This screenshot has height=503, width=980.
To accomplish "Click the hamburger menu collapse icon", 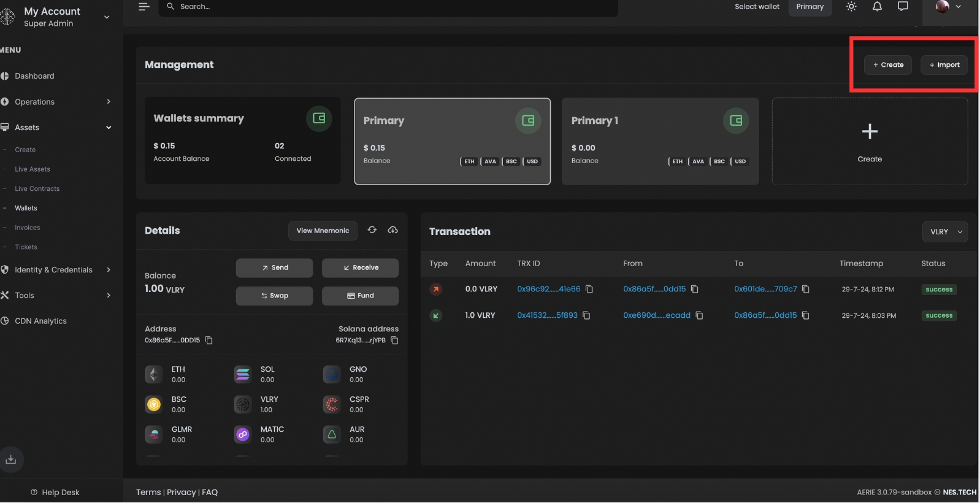I will point(144,7).
